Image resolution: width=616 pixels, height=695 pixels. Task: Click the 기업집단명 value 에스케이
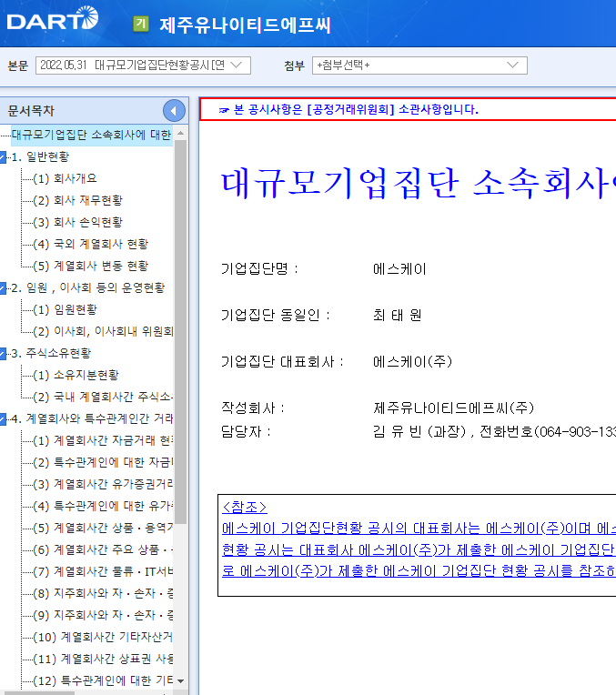click(x=399, y=269)
